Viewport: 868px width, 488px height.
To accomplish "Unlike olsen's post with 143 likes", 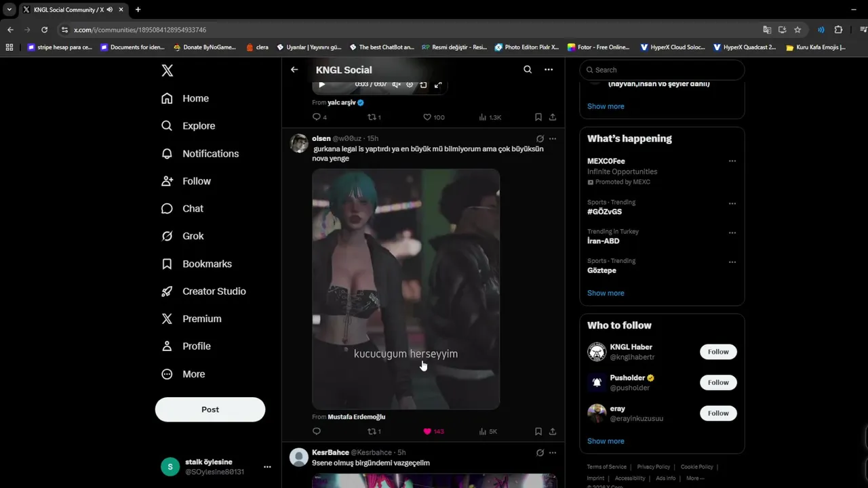I will tap(433, 432).
